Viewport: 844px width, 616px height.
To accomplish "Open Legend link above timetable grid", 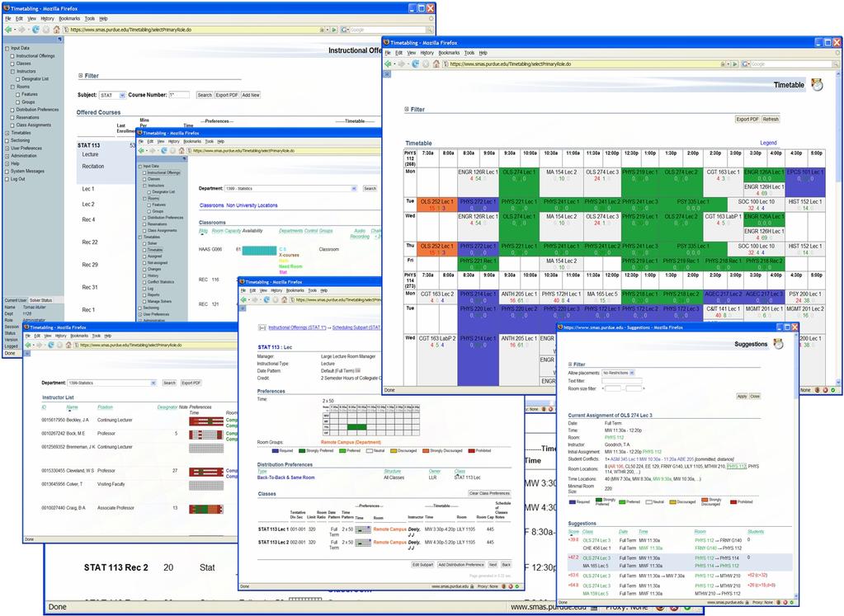I will pyautogui.click(x=768, y=143).
